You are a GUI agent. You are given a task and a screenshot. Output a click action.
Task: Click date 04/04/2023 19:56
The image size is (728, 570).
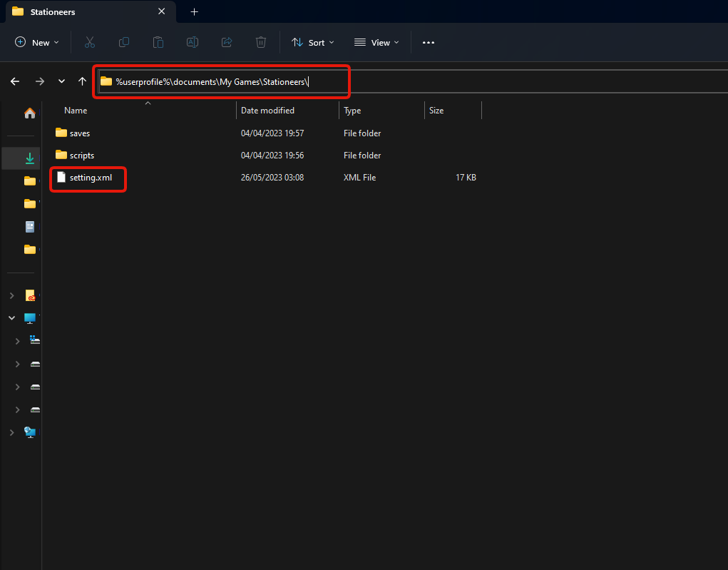[272, 156]
